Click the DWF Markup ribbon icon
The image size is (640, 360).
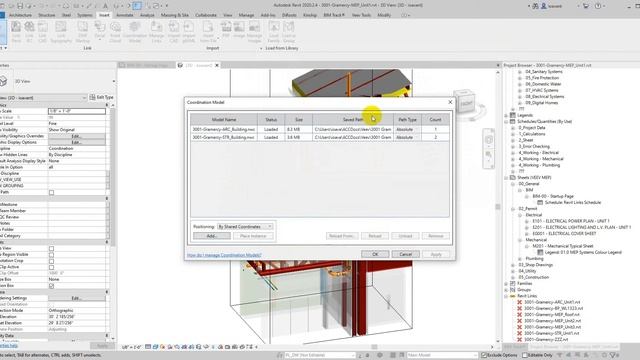point(82,31)
